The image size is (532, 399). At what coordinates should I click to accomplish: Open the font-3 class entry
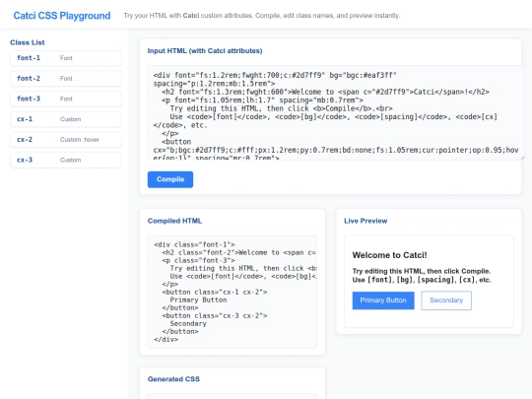pyautogui.click(x=66, y=99)
